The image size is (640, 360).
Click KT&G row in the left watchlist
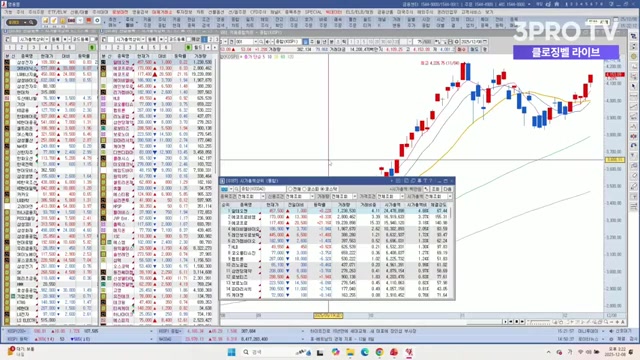(51, 302)
